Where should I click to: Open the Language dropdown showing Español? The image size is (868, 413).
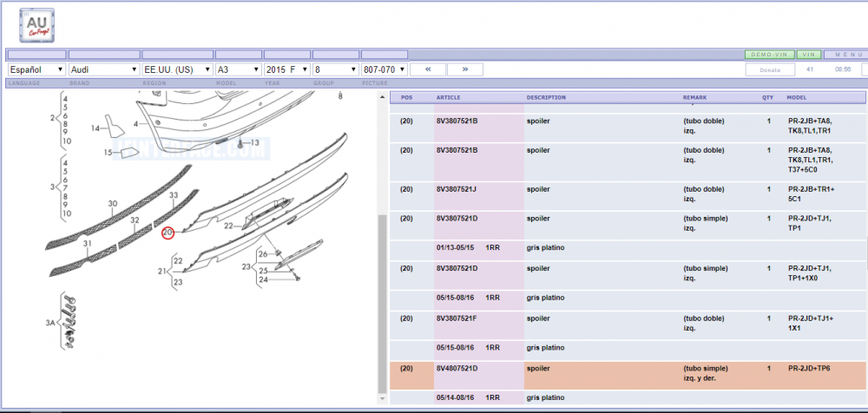[x=36, y=69]
